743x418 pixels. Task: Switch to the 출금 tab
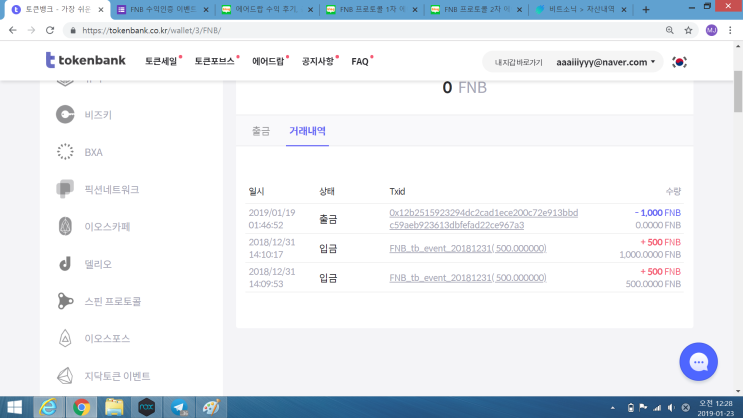point(261,131)
